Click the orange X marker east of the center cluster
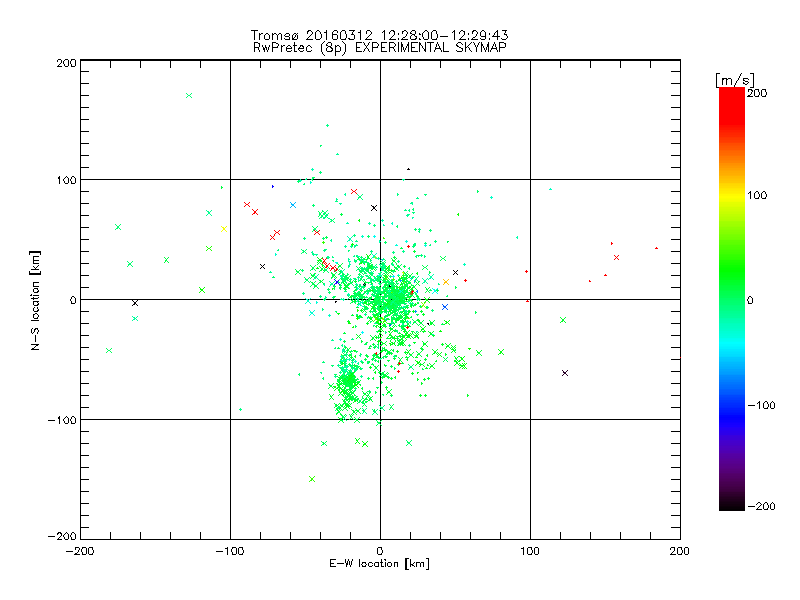The image size is (800, 600). coord(445,282)
